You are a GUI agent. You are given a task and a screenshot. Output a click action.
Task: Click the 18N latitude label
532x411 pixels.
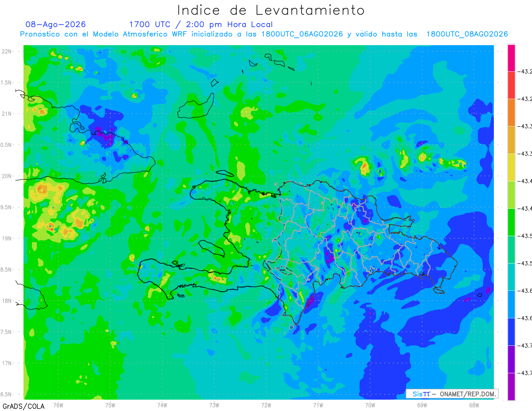pos(8,301)
